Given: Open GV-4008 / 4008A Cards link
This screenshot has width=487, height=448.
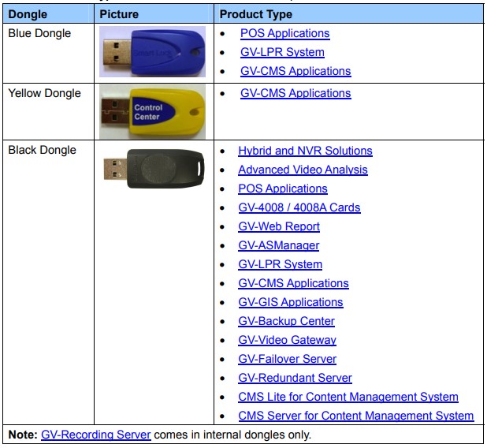Looking at the screenshot, I should pos(299,207).
